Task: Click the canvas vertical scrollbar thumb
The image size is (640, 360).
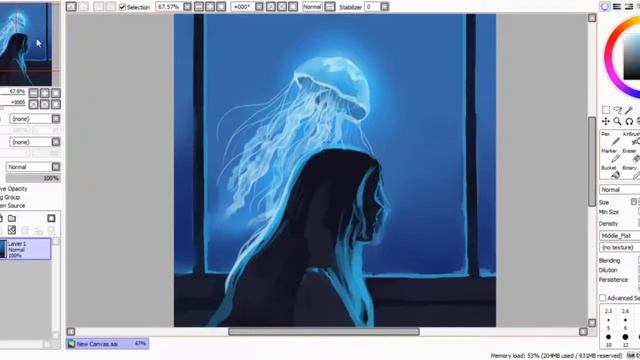Action: [592, 162]
